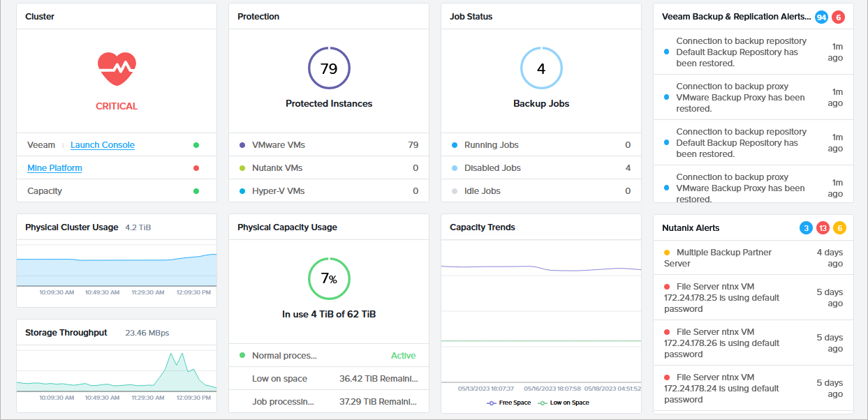
Task: Click the 23.46 MBps throughput value
Action: tap(147, 333)
